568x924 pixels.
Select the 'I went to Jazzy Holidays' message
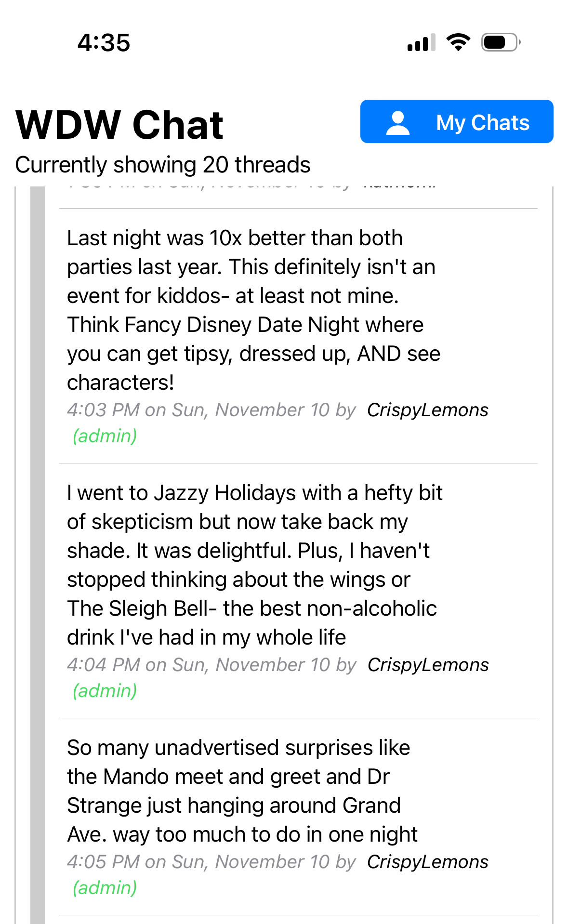point(254,565)
